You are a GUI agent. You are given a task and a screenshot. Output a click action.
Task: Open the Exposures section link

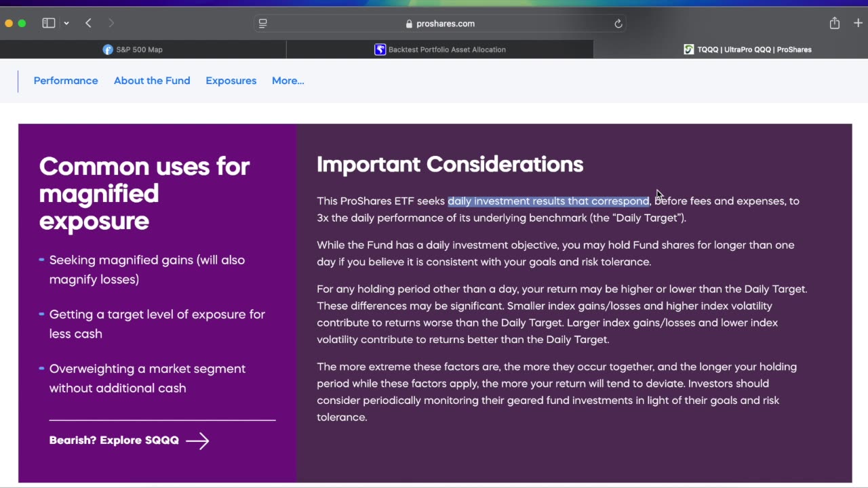pyautogui.click(x=231, y=81)
